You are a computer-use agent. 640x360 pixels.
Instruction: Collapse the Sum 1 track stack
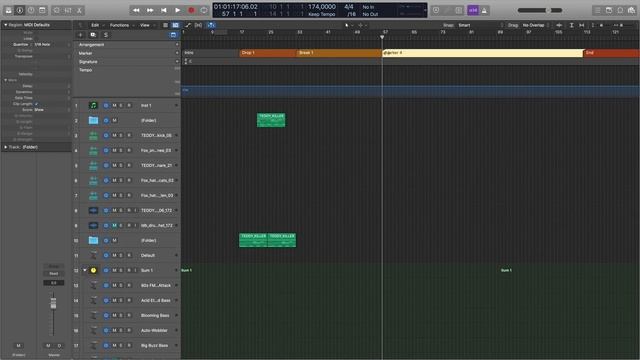tap(85, 270)
